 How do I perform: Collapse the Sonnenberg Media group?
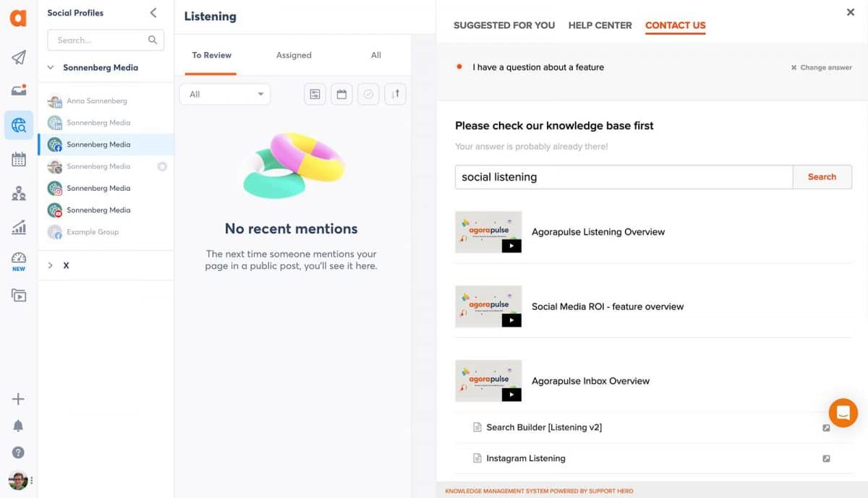(51, 67)
